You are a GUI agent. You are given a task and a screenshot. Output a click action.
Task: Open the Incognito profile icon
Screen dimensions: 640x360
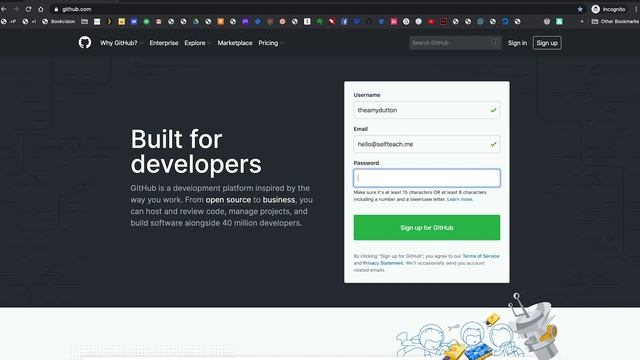click(596, 9)
